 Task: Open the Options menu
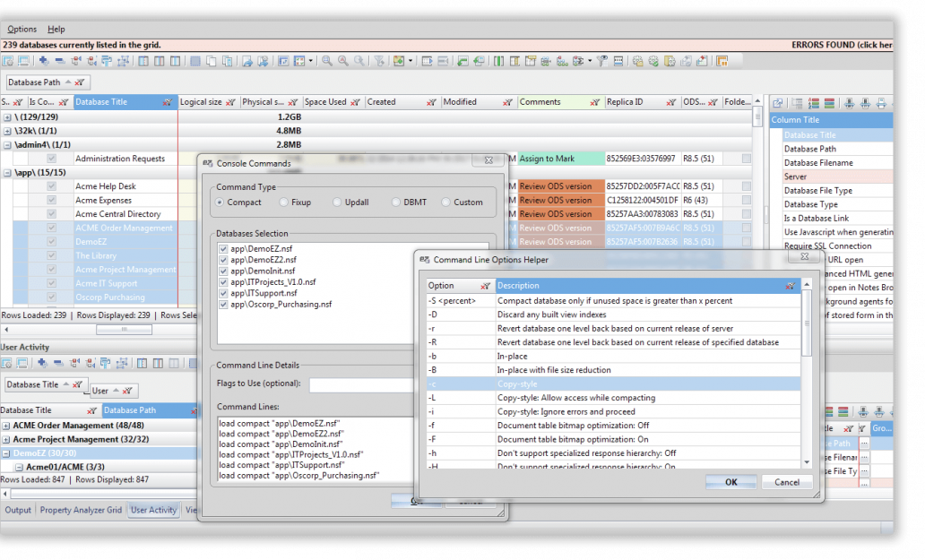(x=22, y=29)
